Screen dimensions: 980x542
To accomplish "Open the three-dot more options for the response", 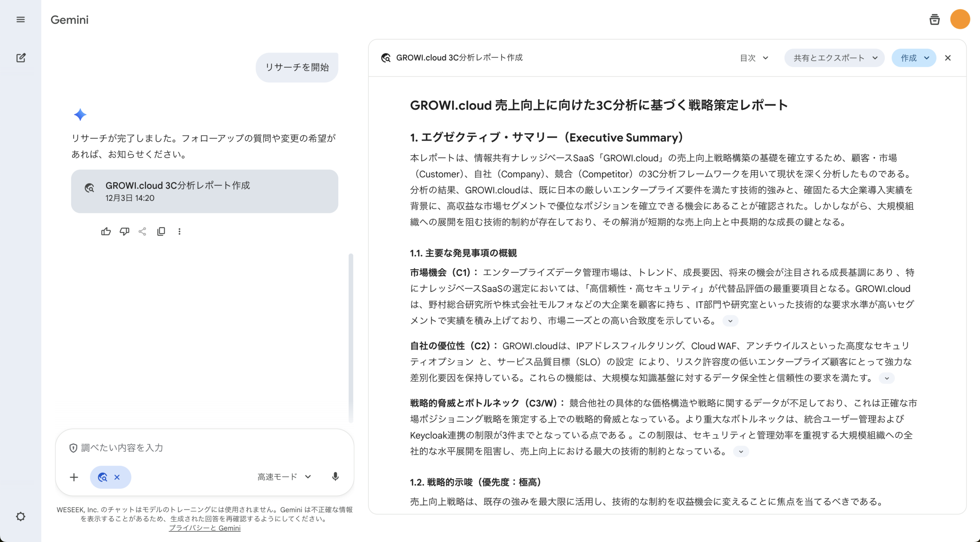I will pyautogui.click(x=179, y=231).
